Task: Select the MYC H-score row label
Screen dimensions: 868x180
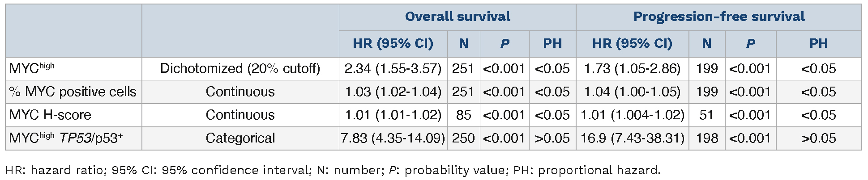Action: tap(50, 115)
